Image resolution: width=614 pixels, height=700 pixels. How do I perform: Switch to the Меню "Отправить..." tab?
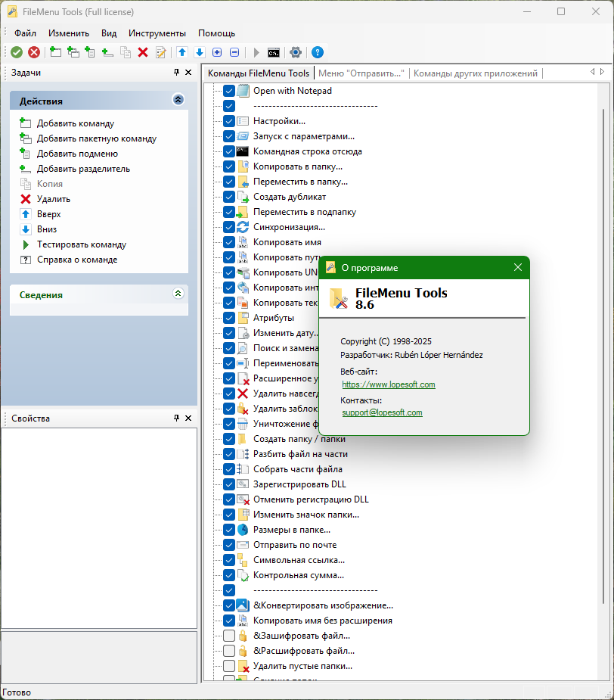click(x=361, y=73)
